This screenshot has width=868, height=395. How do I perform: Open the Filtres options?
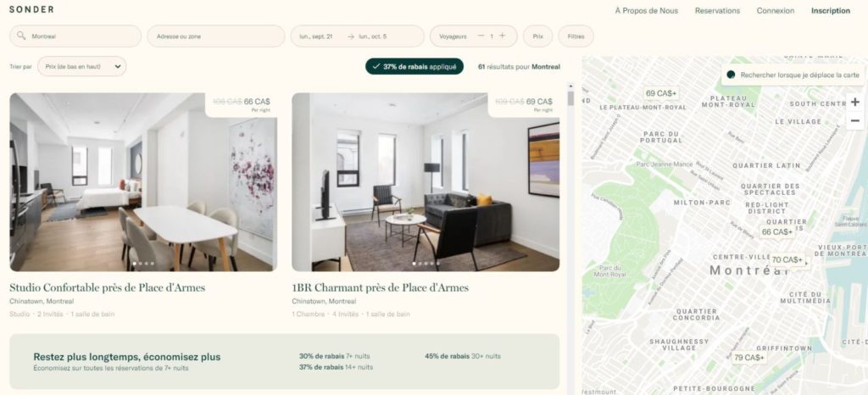(x=576, y=36)
